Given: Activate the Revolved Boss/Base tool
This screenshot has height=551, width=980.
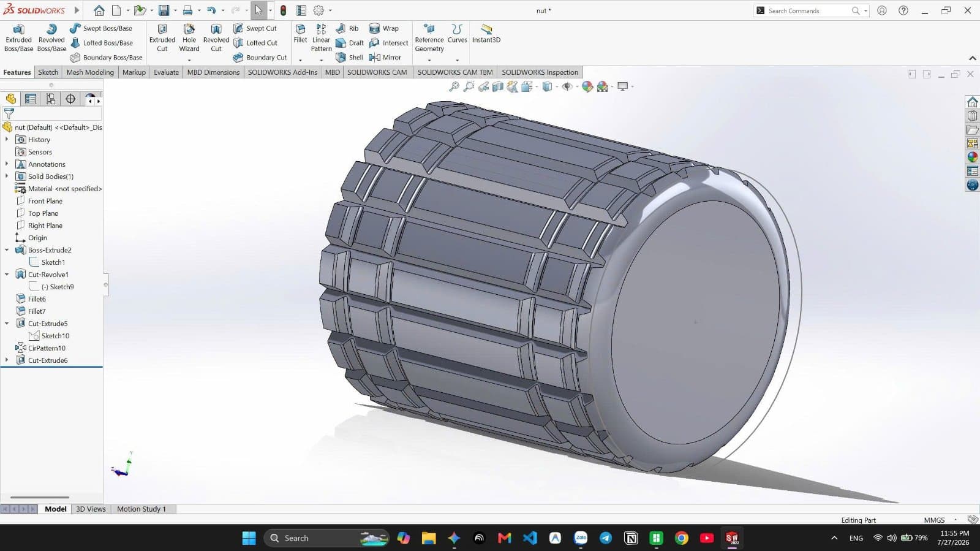Looking at the screenshot, I should click(51, 38).
